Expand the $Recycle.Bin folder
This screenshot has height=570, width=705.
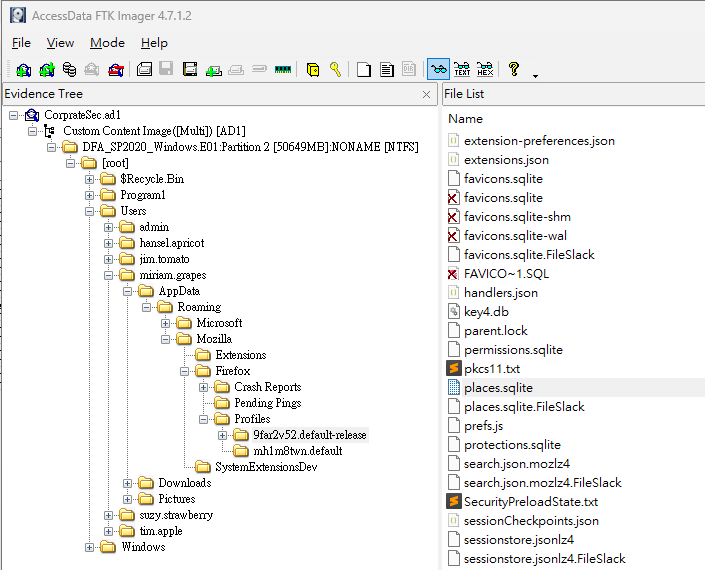[89, 179]
